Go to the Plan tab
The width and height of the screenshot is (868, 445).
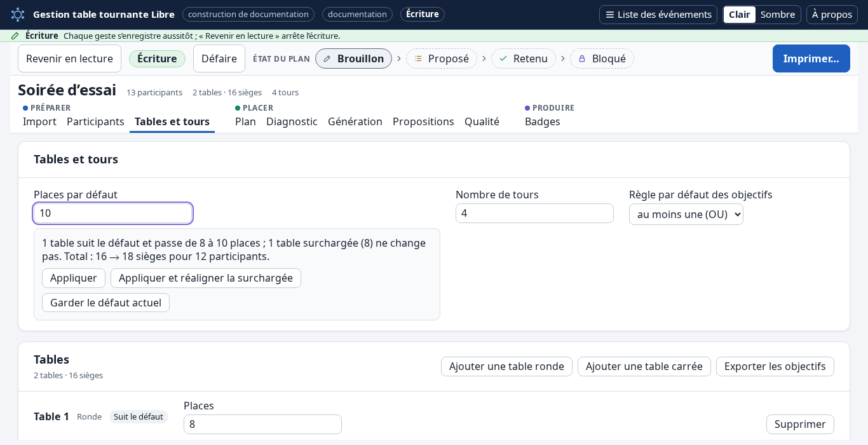click(245, 121)
